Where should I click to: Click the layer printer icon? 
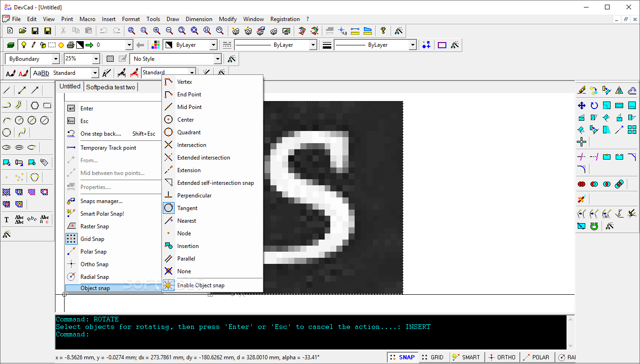pyautogui.click(x=70, y=45)
